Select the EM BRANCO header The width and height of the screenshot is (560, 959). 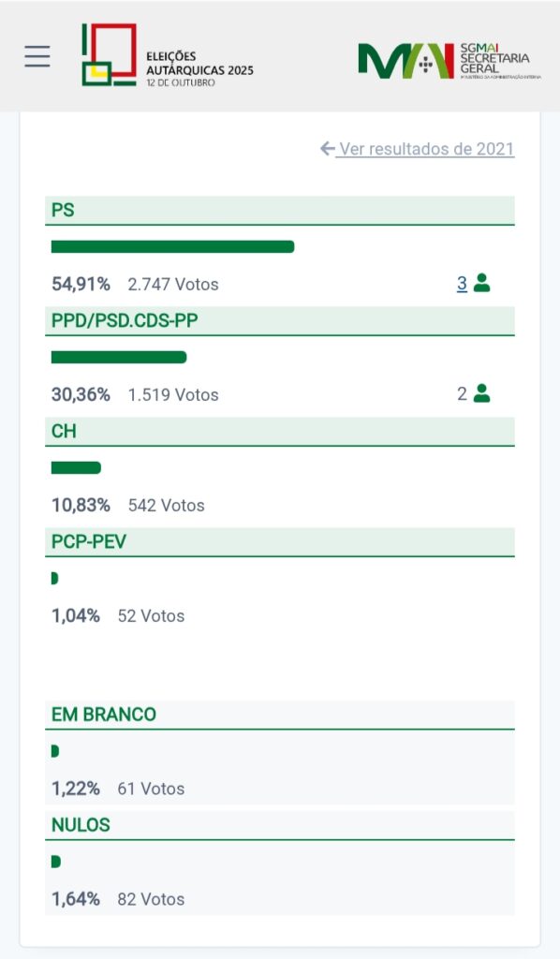coord(279,715)
